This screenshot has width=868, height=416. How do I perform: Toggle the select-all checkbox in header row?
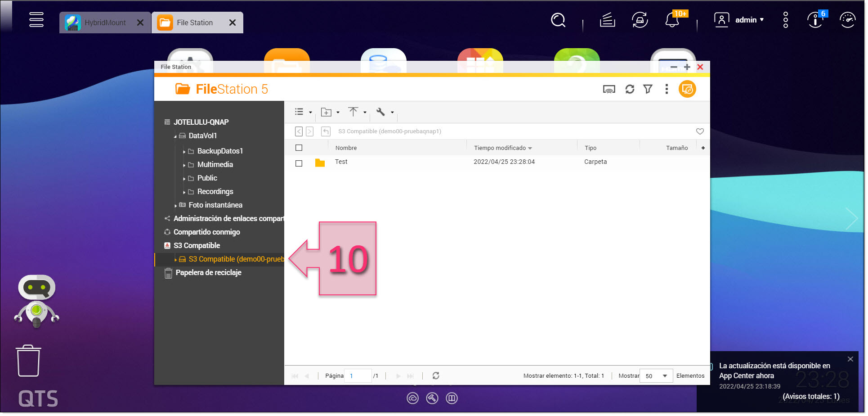click(299, 147)
